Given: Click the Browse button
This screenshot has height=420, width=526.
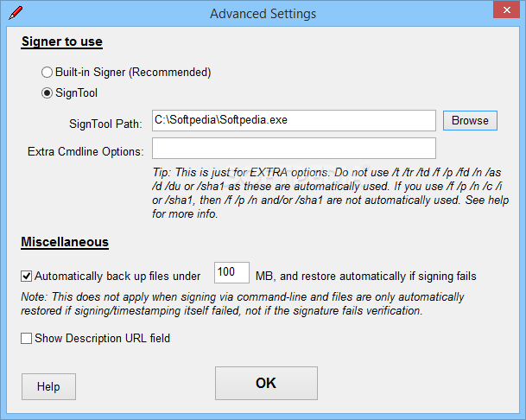Looking at the screenshot, I should [x=470, y=120].
